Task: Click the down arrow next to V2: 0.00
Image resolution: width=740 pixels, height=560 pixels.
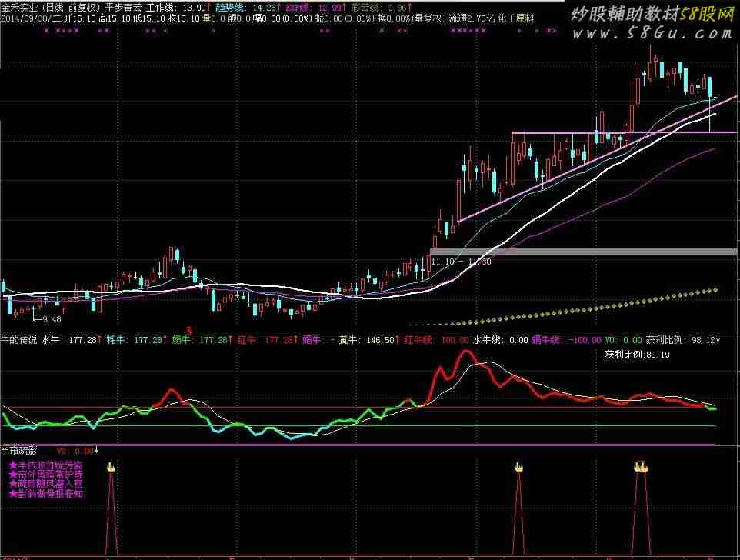Action: 96,450
